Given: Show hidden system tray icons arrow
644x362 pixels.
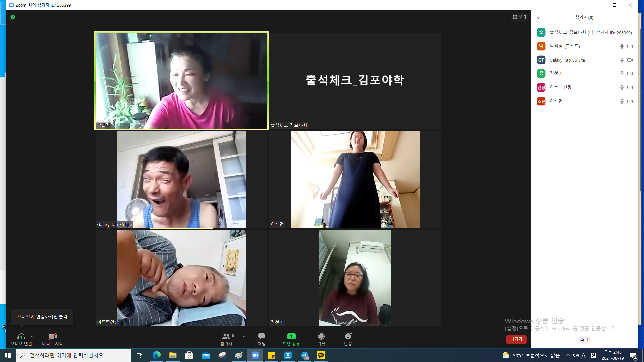Looking at the screenshot, I should point(568,355).
